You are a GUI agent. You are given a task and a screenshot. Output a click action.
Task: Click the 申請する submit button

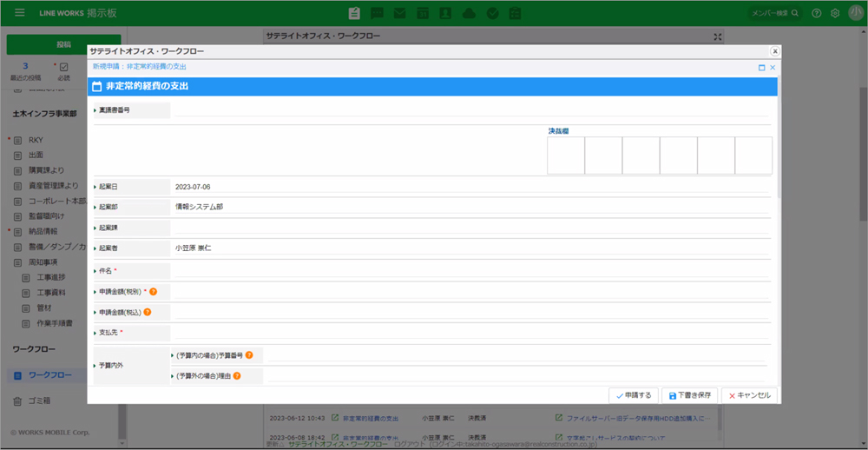click(x=633, y=395)
